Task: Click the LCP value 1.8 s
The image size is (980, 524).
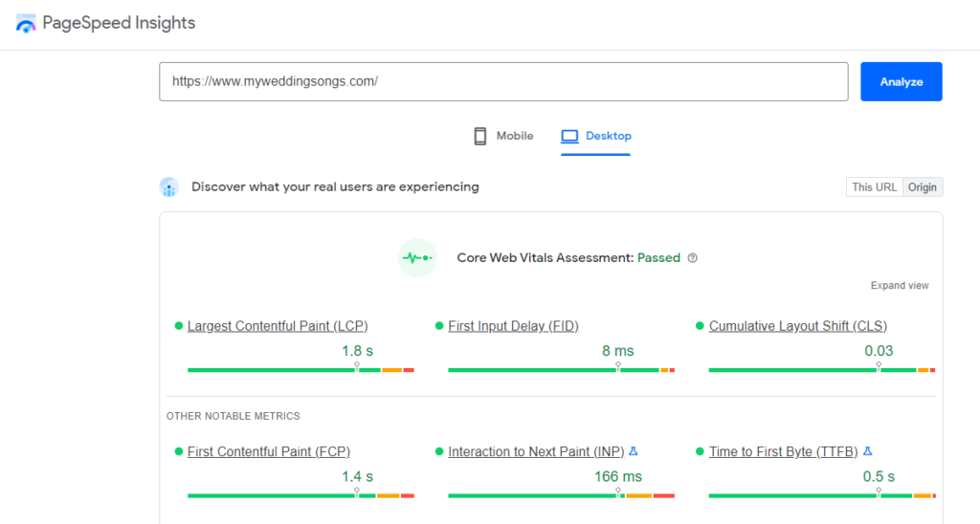Action: click(x=358, y=351)
